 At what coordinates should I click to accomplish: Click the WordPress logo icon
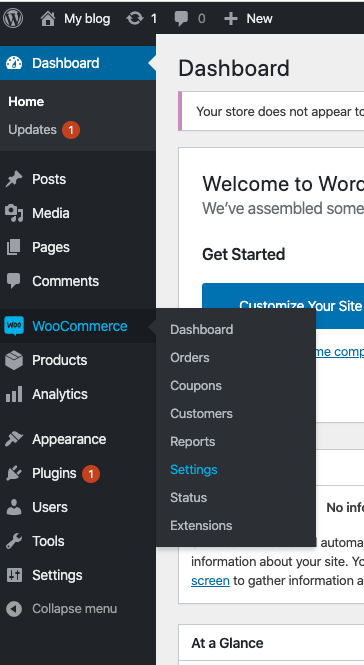13,18
